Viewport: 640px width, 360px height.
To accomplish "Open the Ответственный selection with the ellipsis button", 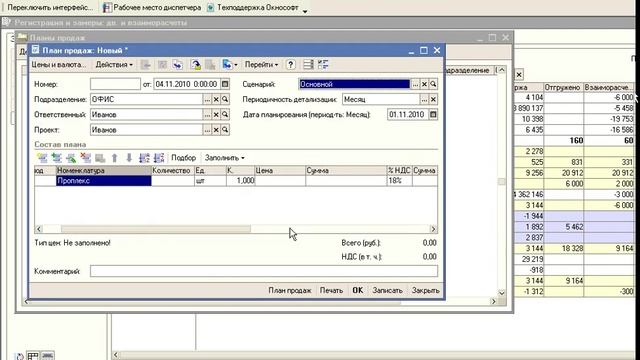I will [x=207, y=115].
